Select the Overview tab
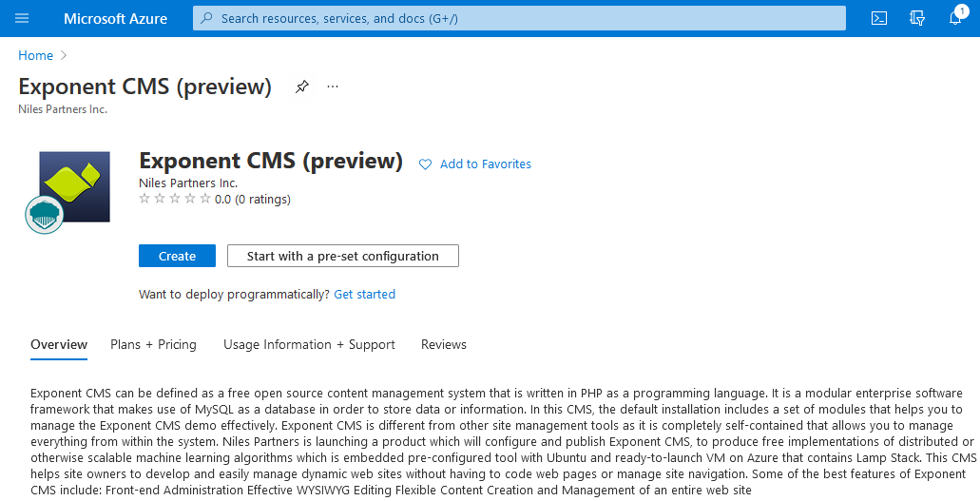Image resolution: width=980 pixels, height=501 pixels. pos(59,344)
